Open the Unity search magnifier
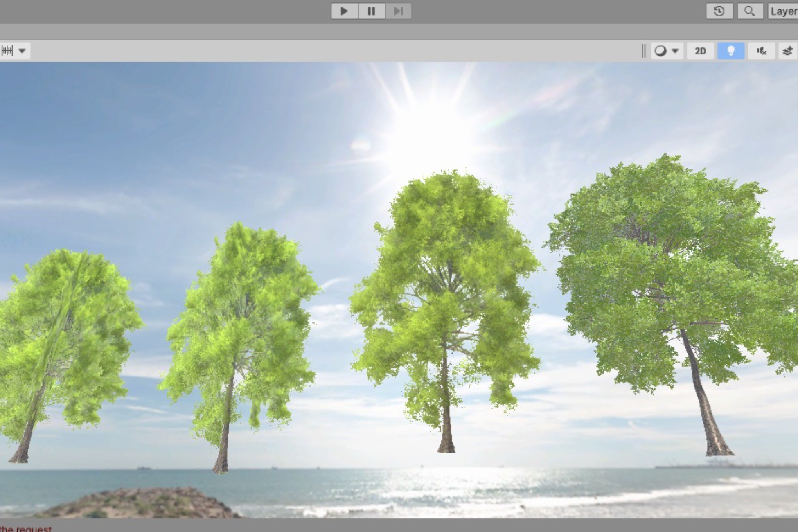 point(750,11)
